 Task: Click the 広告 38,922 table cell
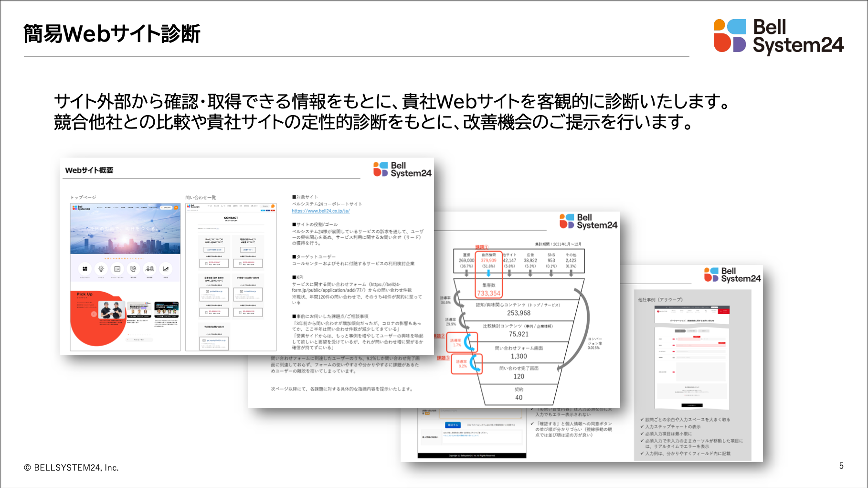pyautogui.click(x=530, y=261)
